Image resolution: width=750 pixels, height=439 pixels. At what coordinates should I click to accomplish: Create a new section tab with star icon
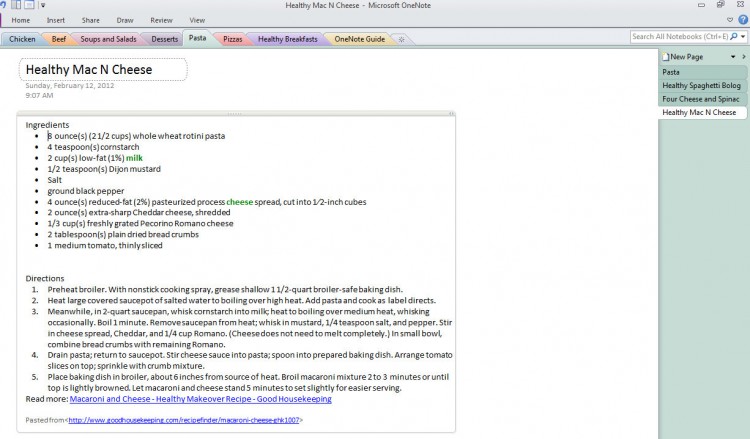(x=402, y=40)
